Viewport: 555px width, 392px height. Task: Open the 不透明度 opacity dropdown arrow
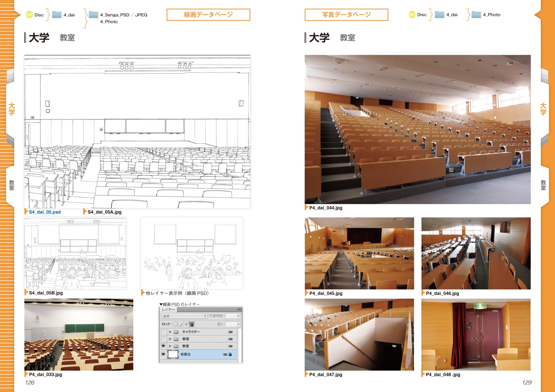[239, 316]
